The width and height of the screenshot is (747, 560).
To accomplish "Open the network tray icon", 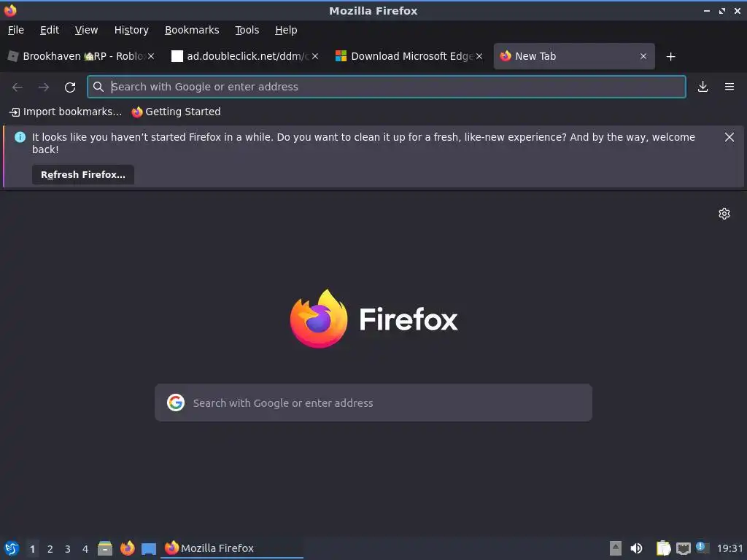I will click(x=683, y=548).
